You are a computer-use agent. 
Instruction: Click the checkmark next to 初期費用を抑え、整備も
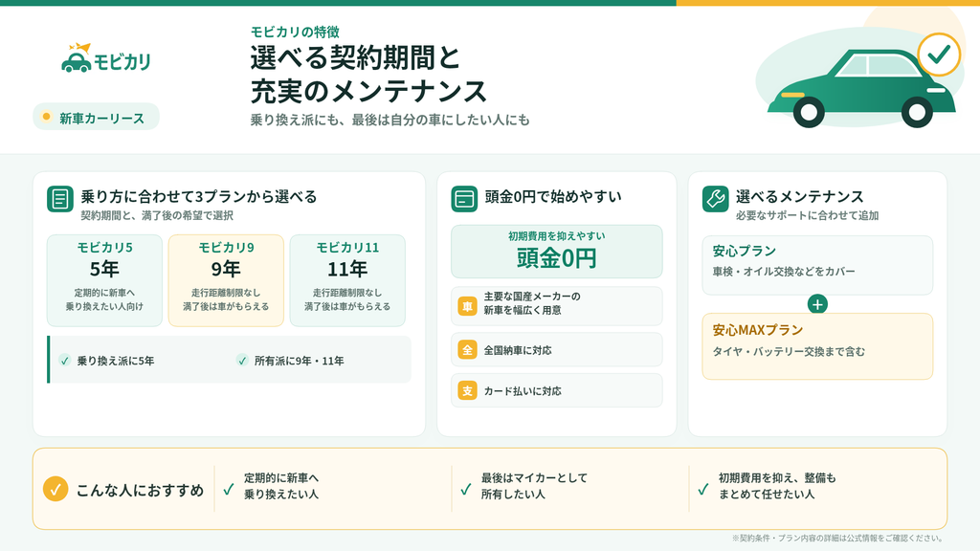click(x=703, y=489)
